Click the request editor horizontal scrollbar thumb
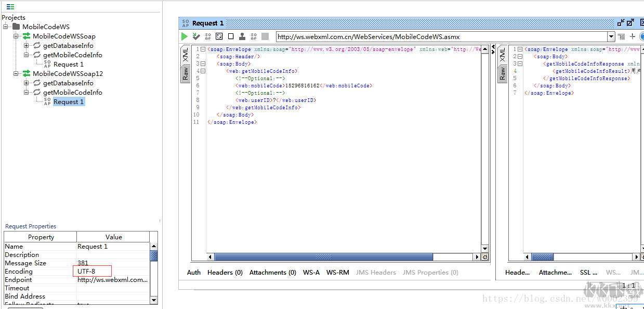644x309 pixels. point(323,257)
